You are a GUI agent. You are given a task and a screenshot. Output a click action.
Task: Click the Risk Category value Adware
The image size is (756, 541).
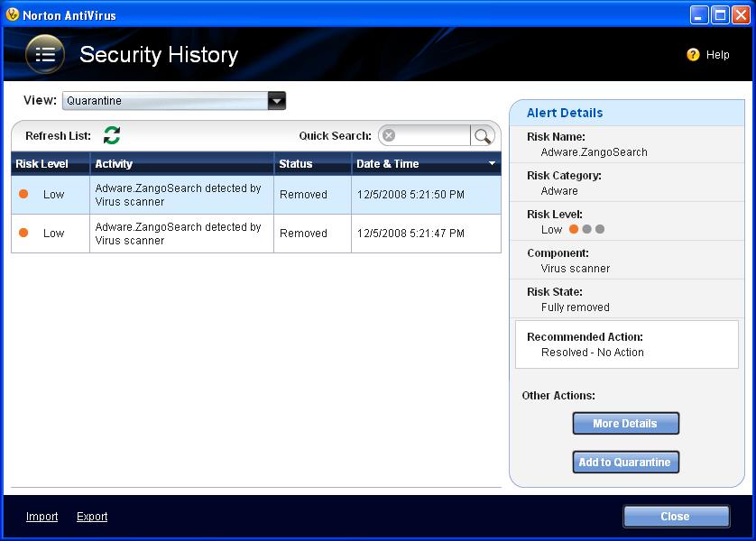[x=559, y=191]
